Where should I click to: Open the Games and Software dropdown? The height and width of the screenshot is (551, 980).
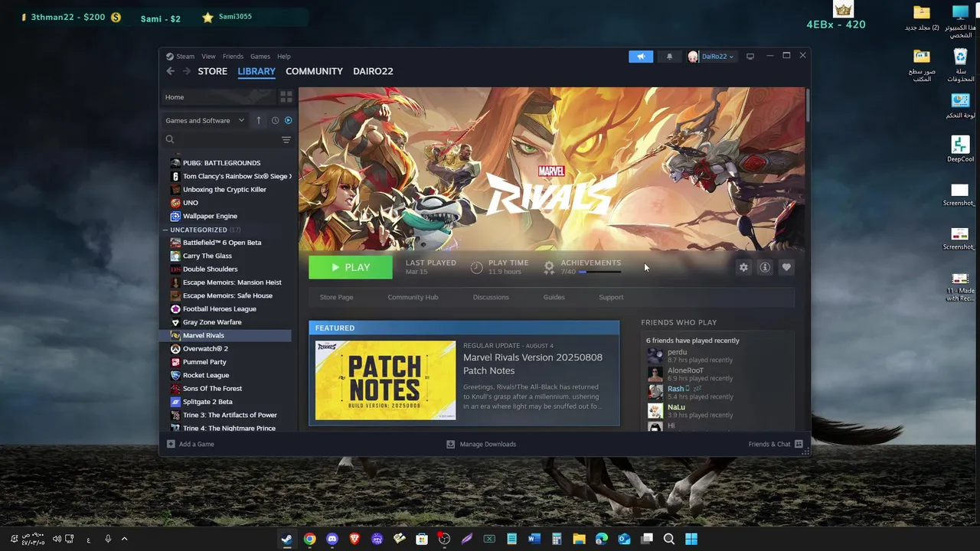click(204, 120)
